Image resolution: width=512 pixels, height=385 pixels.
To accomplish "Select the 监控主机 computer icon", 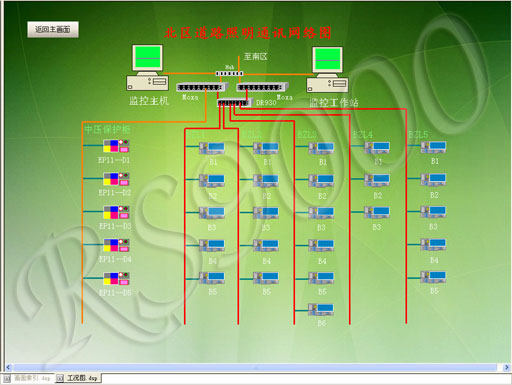I will (x=147, y=68).
